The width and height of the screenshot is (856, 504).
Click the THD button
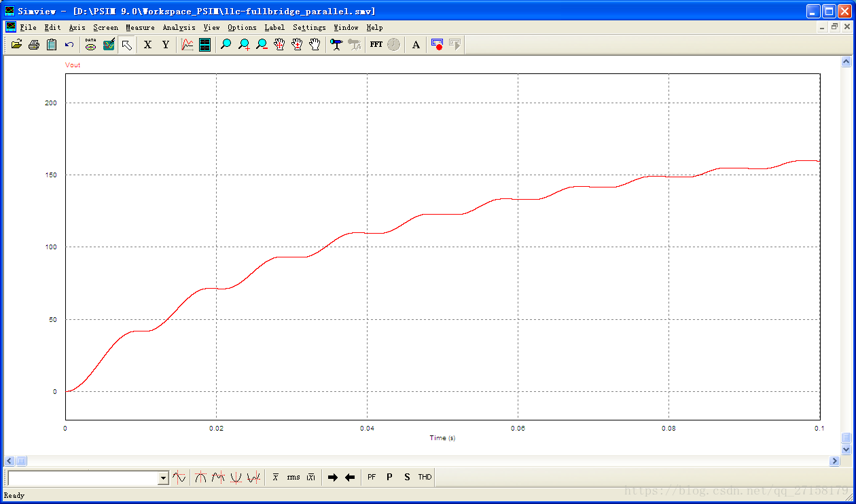click(425, 478)
